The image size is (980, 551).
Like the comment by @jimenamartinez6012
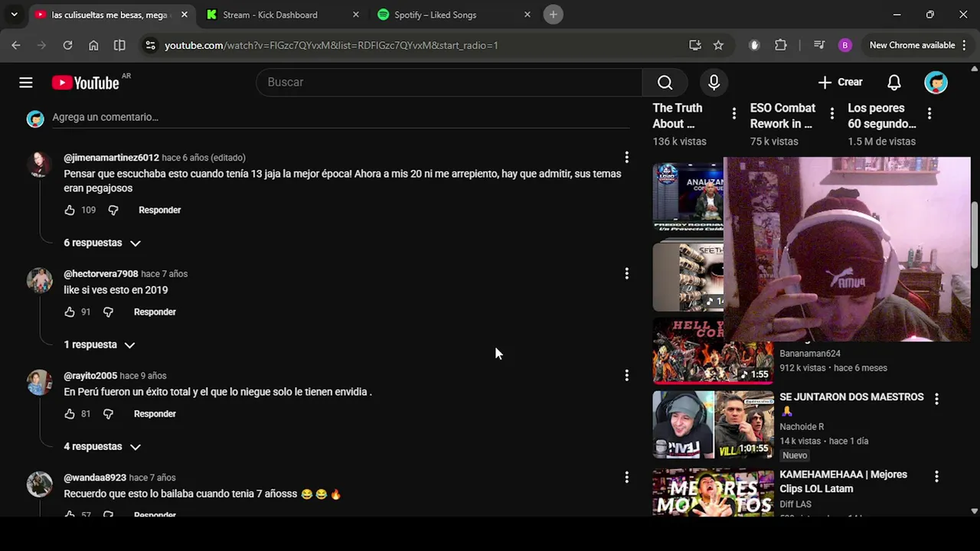click(70, 210)
